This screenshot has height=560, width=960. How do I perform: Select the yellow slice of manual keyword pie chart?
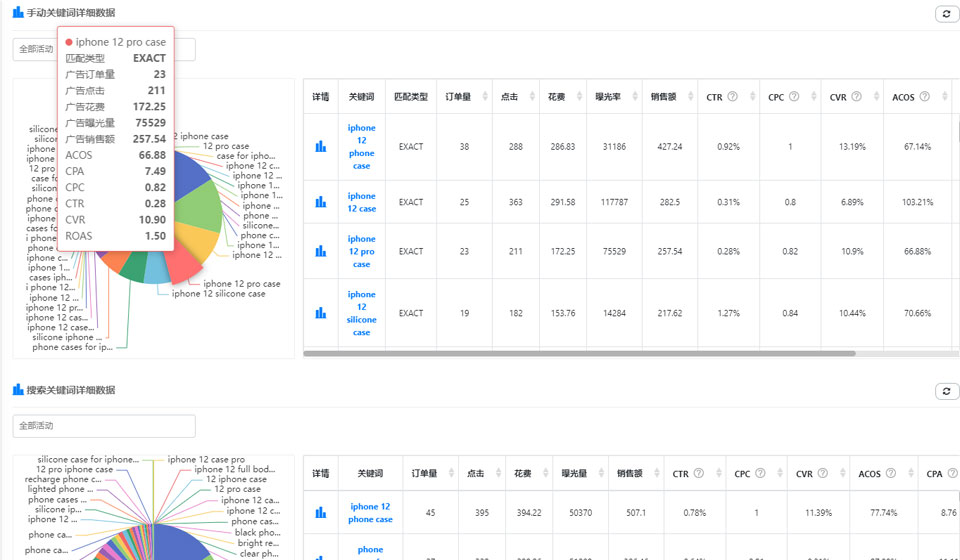click(x=197, y=239)
